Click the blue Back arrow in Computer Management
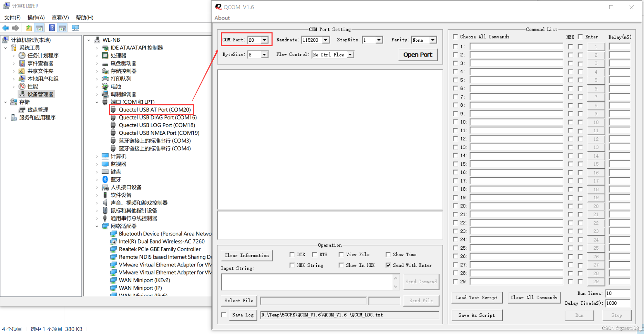This screenshot has height=334, width=644. pos(6,28)
